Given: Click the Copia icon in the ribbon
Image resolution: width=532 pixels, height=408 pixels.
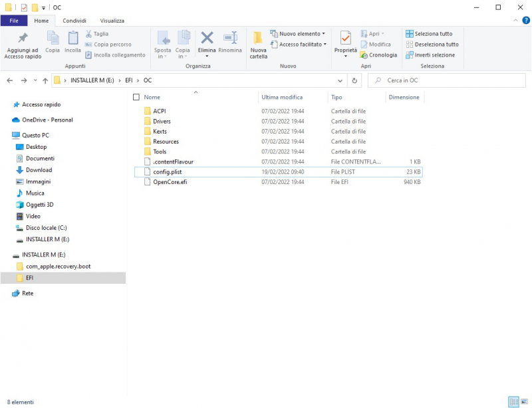Looking at the screenshot, I should (53, 39).
